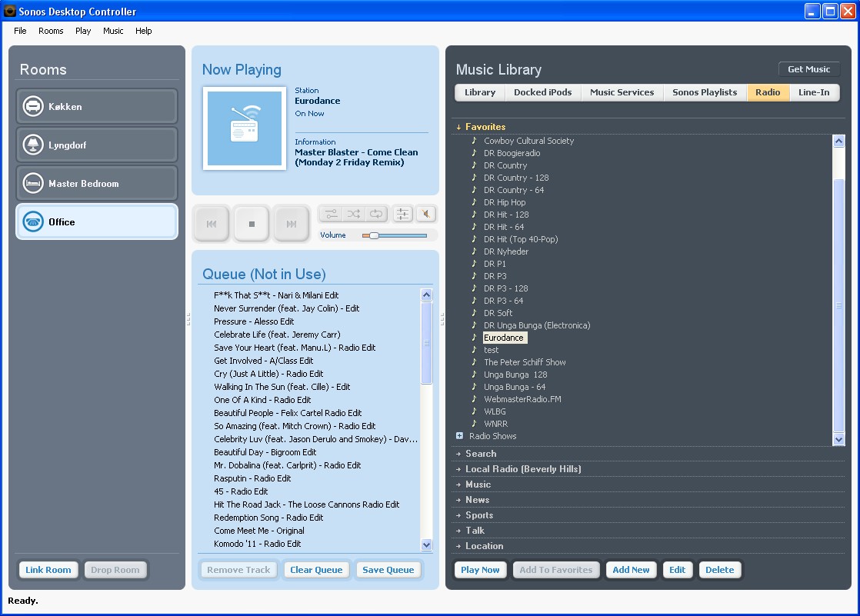This screenshot has width=860, height=616.
Task: Switch to the Line-In tab
Action: click(814, 92)
